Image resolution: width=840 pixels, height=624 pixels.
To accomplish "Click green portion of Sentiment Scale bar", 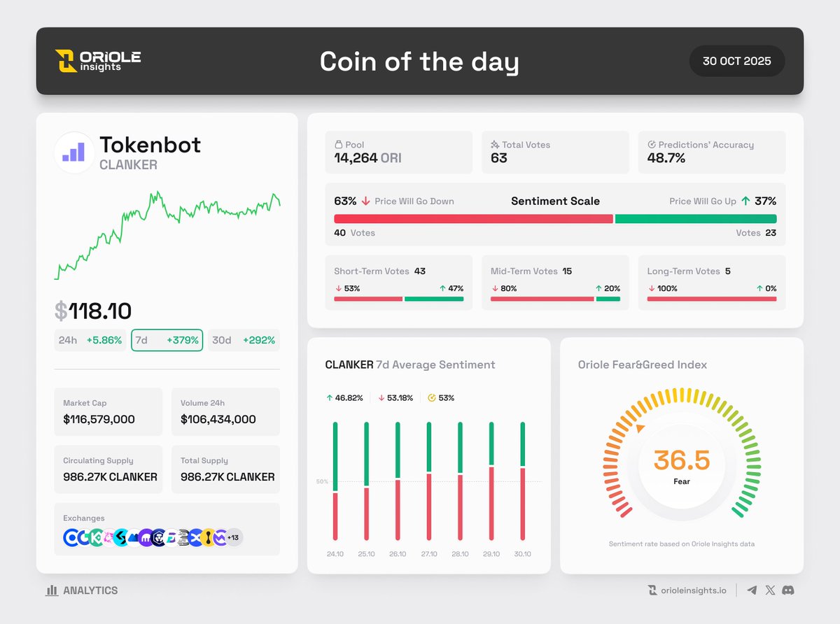I will (x=696, y=219).
